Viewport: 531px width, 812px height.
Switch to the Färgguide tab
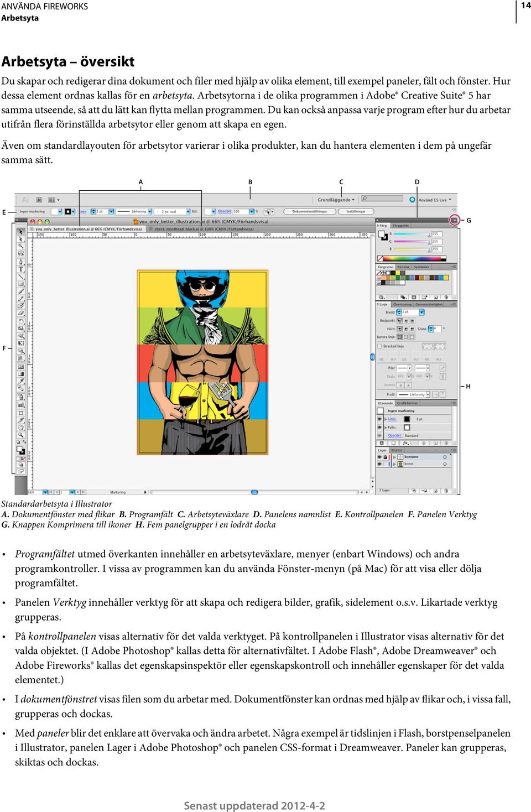(x=401, y=226)
